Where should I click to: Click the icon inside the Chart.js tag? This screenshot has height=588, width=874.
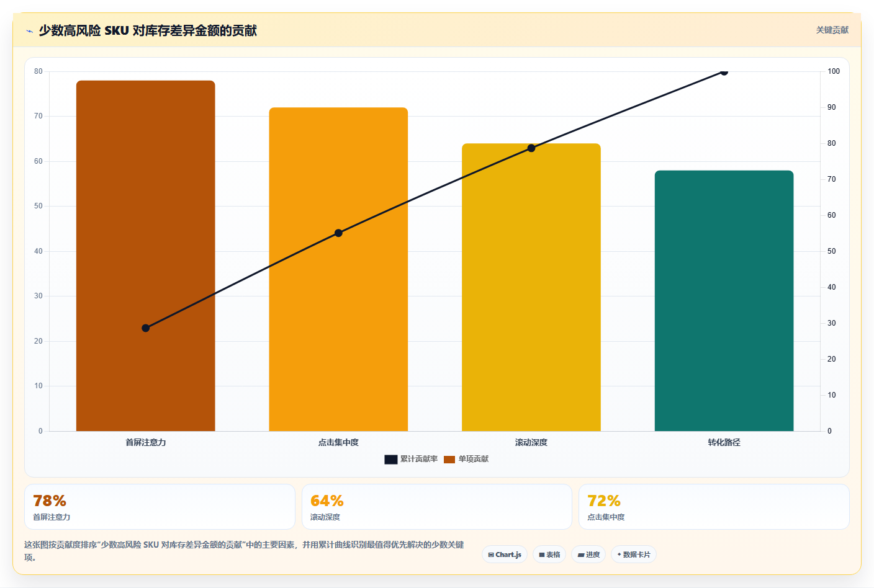pos(491,555)
